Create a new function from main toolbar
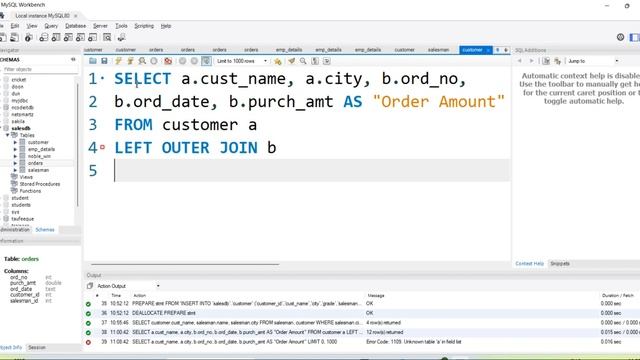The height and width of the screenshot is (360, 640). 93,38
